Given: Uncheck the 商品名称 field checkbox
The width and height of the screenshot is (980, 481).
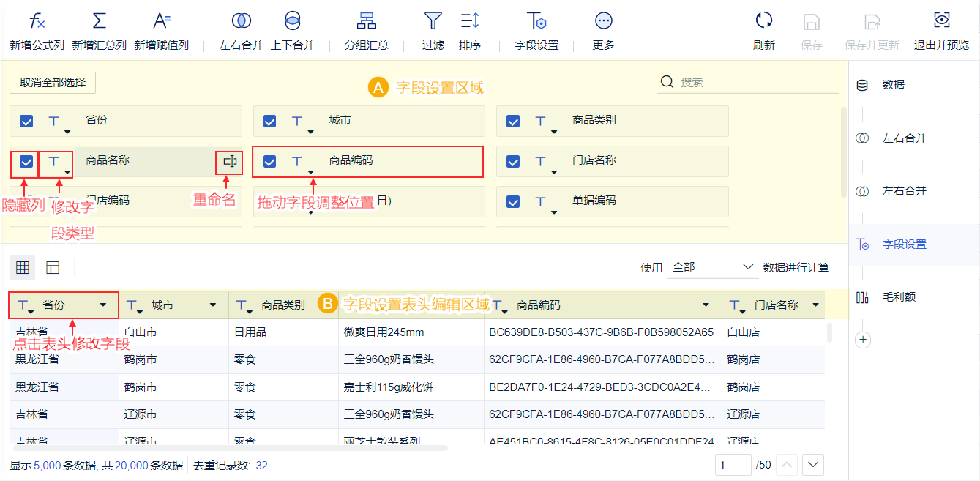Looking at the screenshot, I should click(x=26, y=162).
